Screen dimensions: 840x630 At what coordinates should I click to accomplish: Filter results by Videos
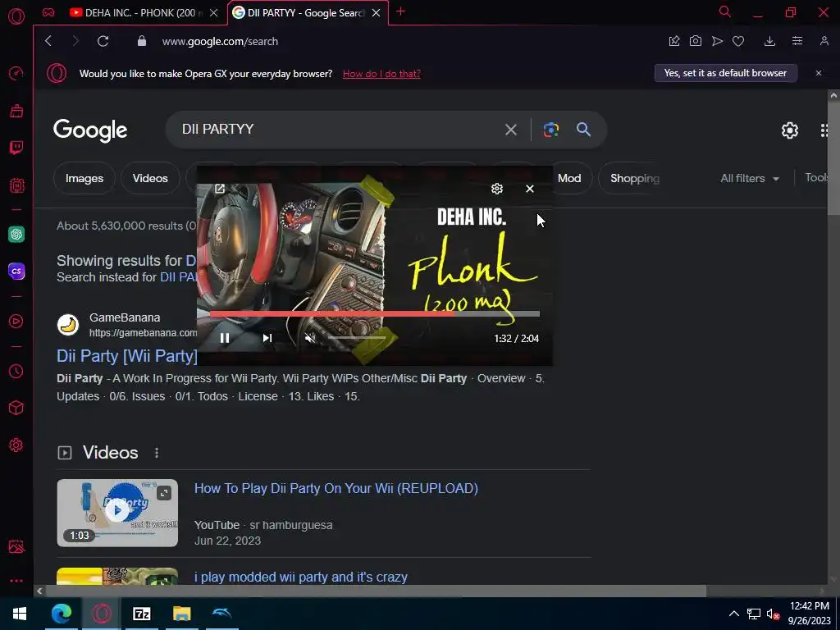[x=150, y=178]
